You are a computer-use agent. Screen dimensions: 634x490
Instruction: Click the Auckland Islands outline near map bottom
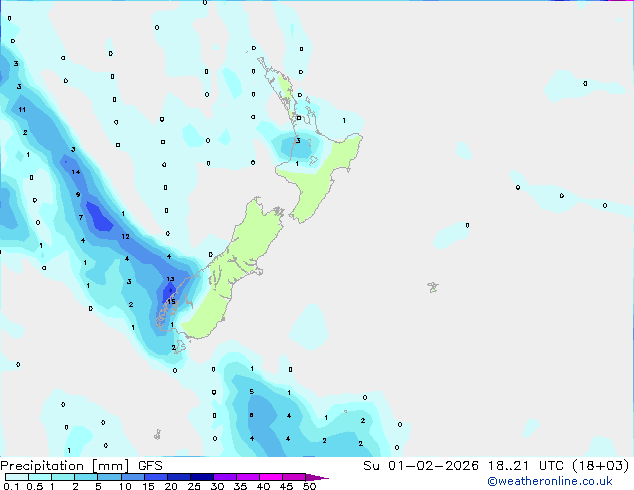point(158,435)
